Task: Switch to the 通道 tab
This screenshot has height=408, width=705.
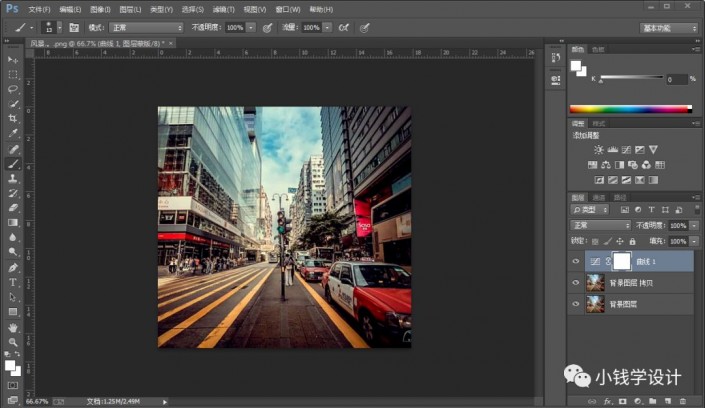Action: 598,197
